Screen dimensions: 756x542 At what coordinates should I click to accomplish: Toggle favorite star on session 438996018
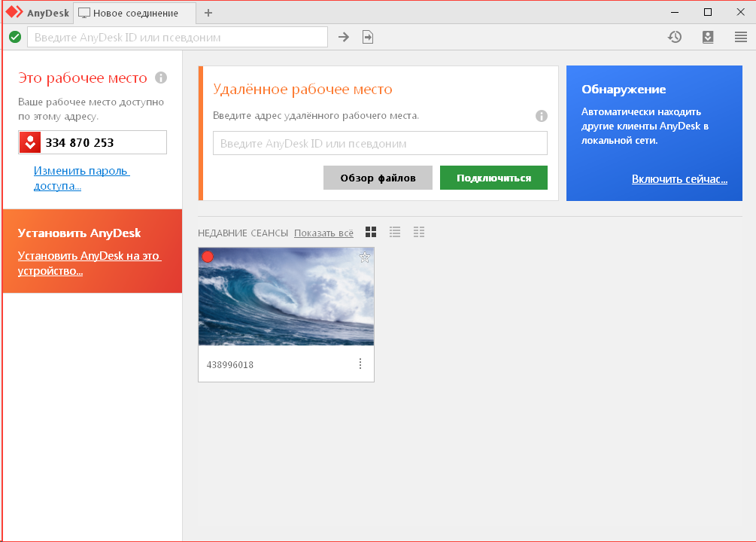tap(365, 257)
